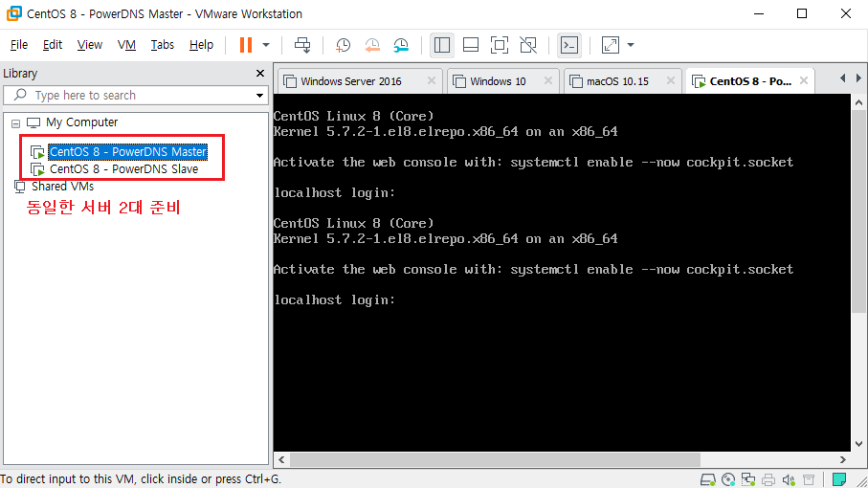The width and height of the screenshot is (868, 488).
Task: Click the USB device status icon
Action: pos(809,479)
